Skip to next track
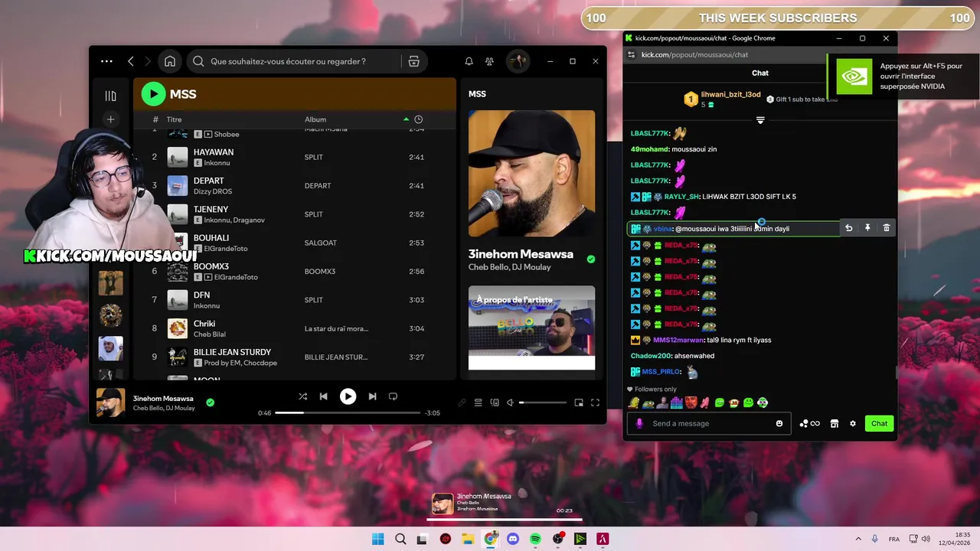 372,396
